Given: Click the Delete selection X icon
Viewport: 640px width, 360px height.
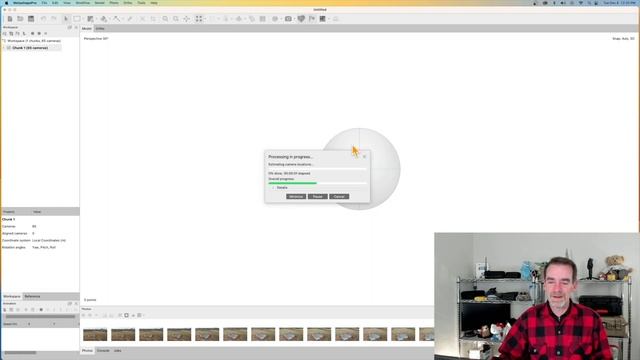Looking at the screenshot, I should [142, 19].
